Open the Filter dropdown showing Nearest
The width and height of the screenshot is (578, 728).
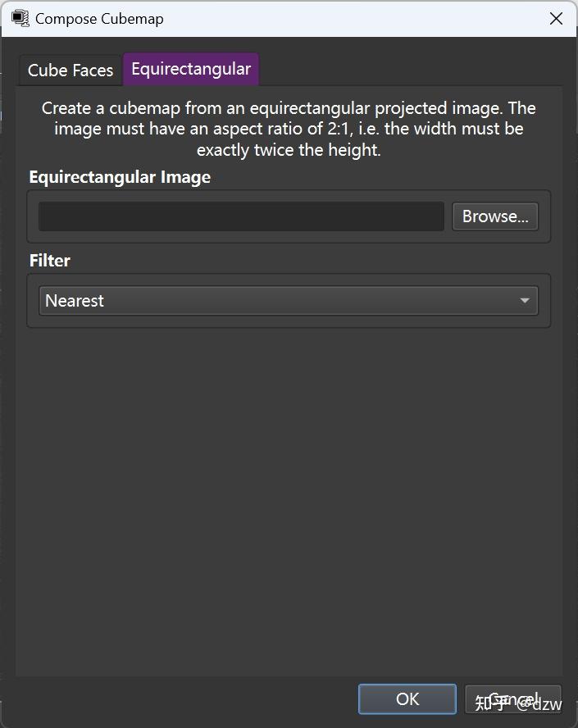[287, 300]
